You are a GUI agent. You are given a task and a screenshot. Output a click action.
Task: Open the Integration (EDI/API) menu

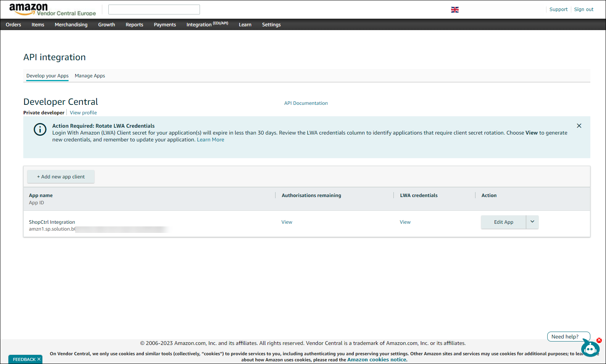point(207,24)
